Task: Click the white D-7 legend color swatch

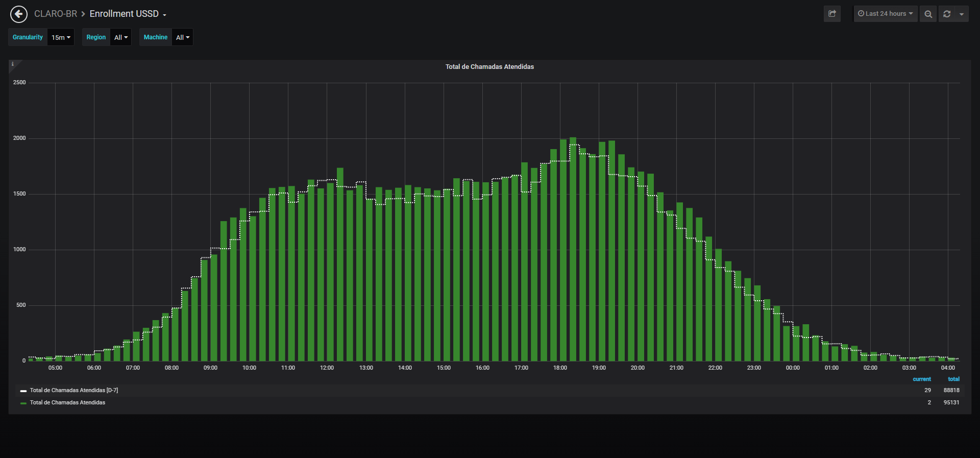Action: tap(23, 391)
